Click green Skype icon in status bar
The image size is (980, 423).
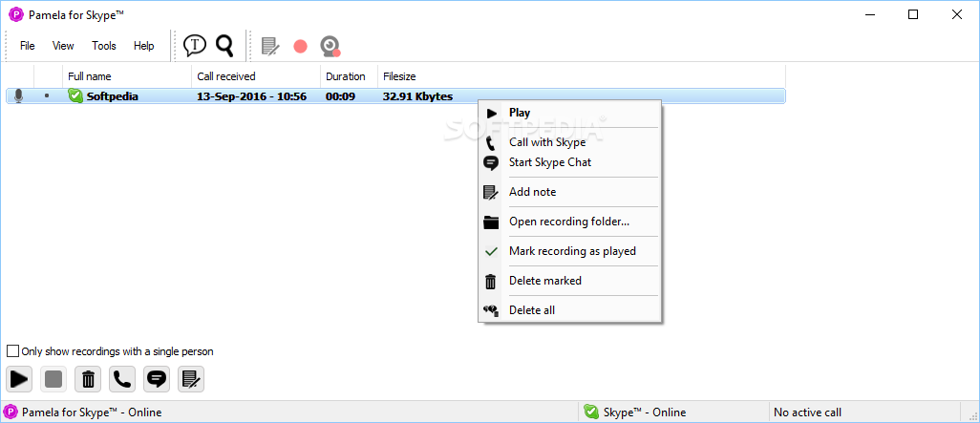(x=591, y=412)
